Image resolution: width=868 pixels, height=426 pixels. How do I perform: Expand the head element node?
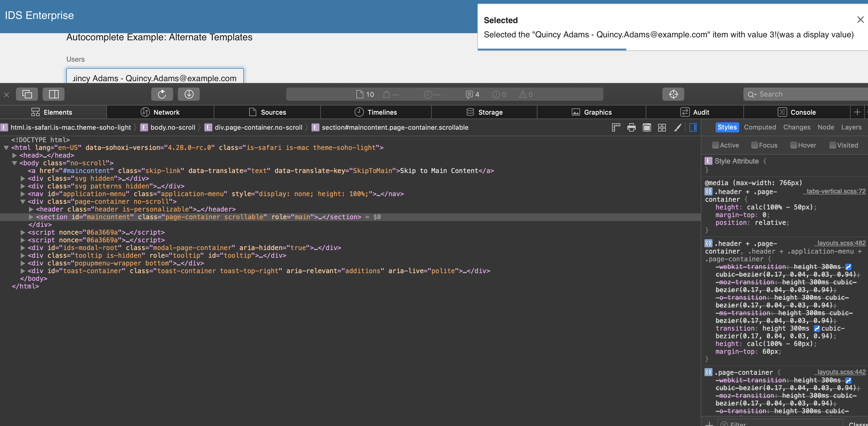(15, 156)
